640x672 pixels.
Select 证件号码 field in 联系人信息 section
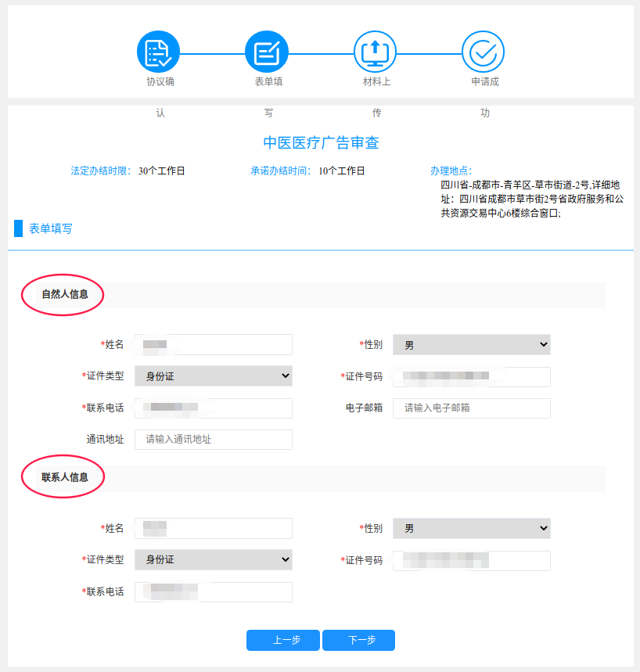click(471, 561)
